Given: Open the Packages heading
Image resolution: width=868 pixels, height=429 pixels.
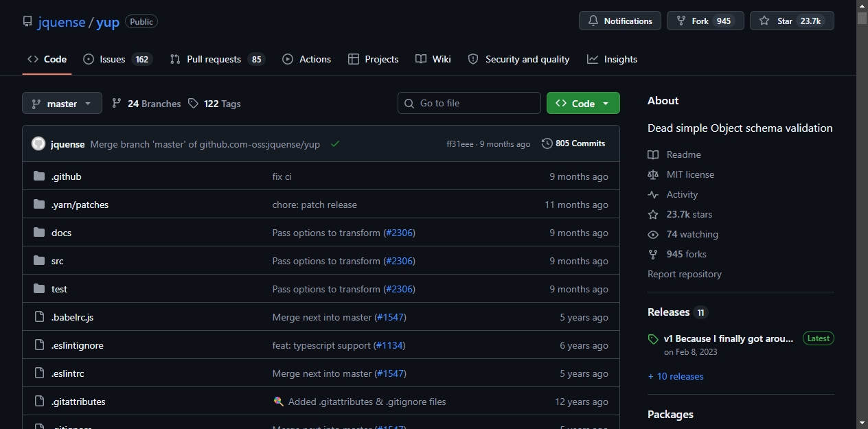Looking at the screenshot, I should coord(670,414).
